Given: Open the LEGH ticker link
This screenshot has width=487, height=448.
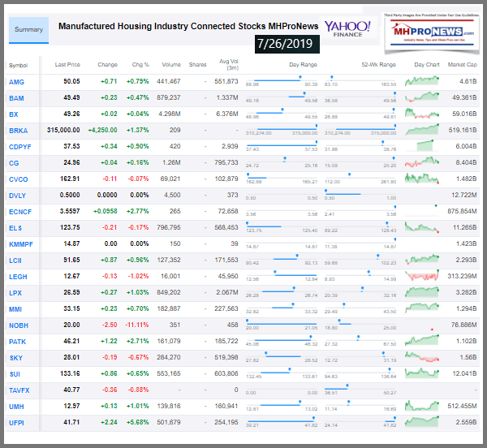Looking at the screenshot, I should 18,277.
